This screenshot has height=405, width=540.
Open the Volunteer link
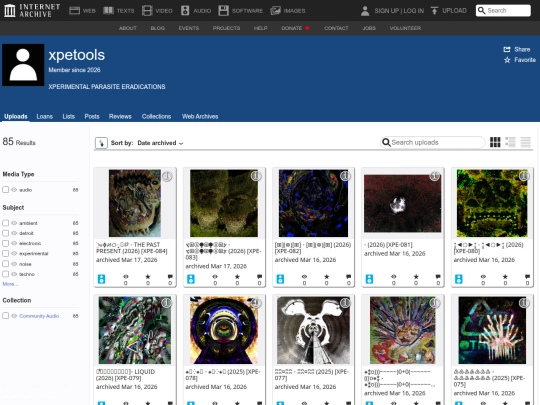[405, 28]
